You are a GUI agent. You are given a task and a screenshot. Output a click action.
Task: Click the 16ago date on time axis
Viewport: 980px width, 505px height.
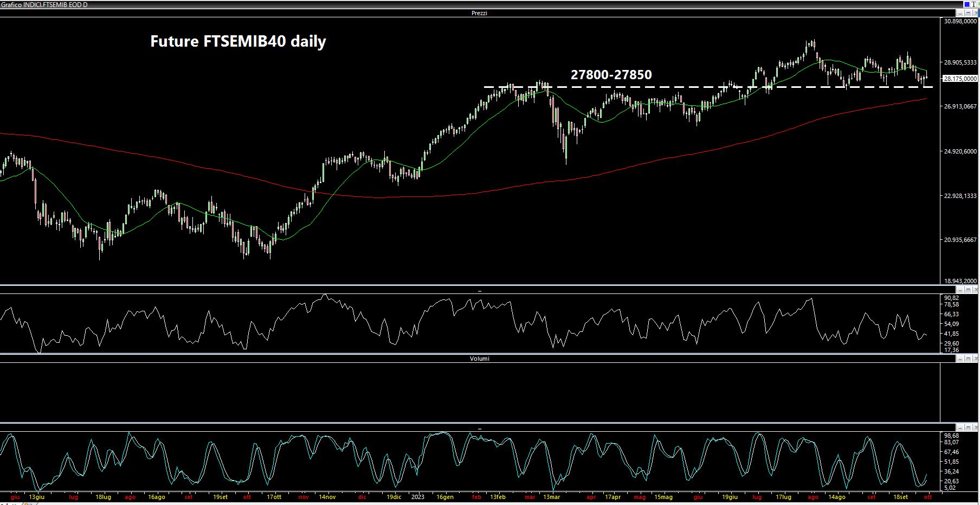(x=156, y=497)
